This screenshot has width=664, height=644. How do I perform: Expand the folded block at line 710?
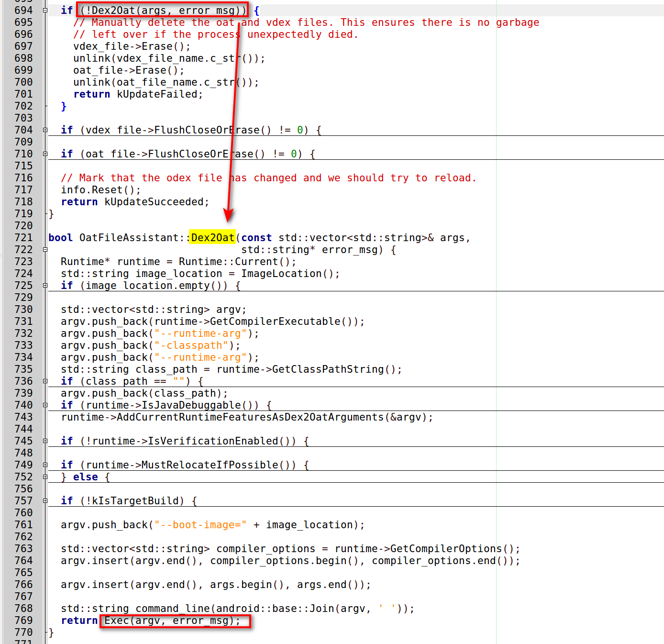point(45,154)
